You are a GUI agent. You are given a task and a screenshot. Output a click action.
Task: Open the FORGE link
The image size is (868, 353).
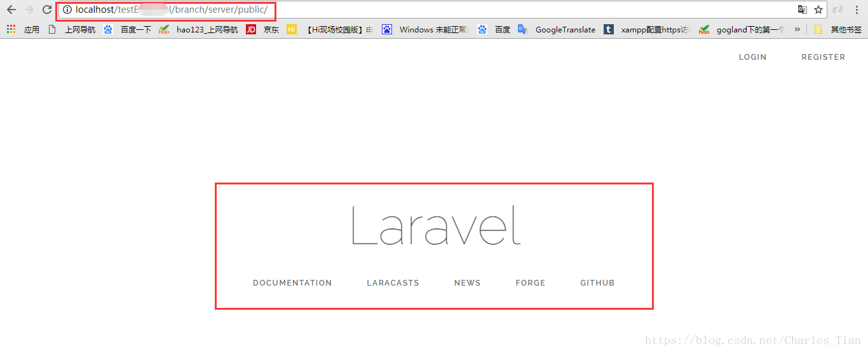(530, 283)
